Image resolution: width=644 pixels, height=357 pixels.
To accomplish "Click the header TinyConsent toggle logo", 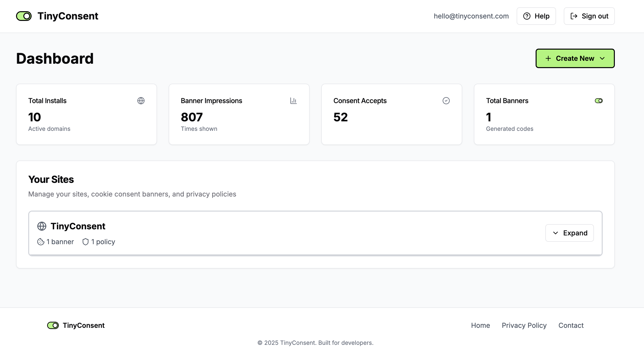I will point(24,16).
